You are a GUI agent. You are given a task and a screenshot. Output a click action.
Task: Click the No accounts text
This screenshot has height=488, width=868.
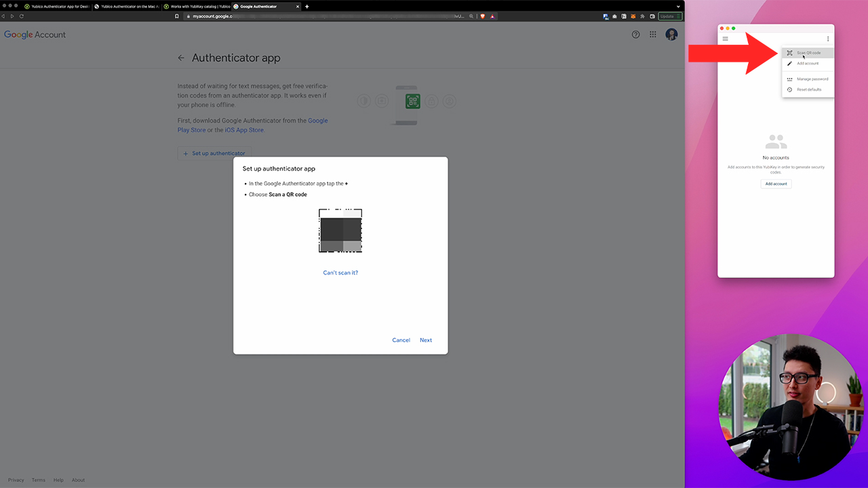pyautogui.click(x=776, y=158)
